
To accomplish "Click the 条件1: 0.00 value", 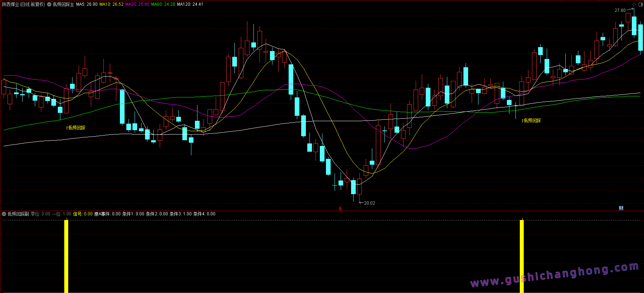I will click(133, 214).
